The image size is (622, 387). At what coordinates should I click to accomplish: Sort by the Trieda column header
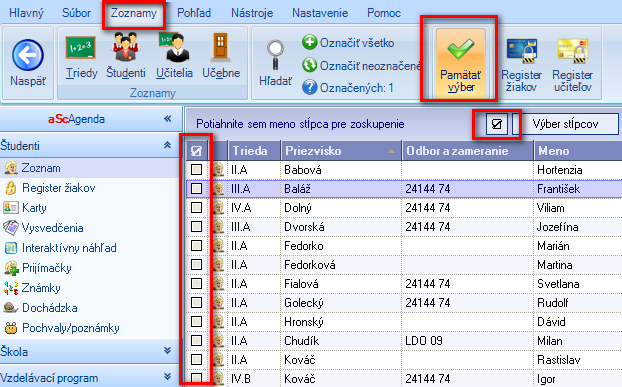coord(254,151)
